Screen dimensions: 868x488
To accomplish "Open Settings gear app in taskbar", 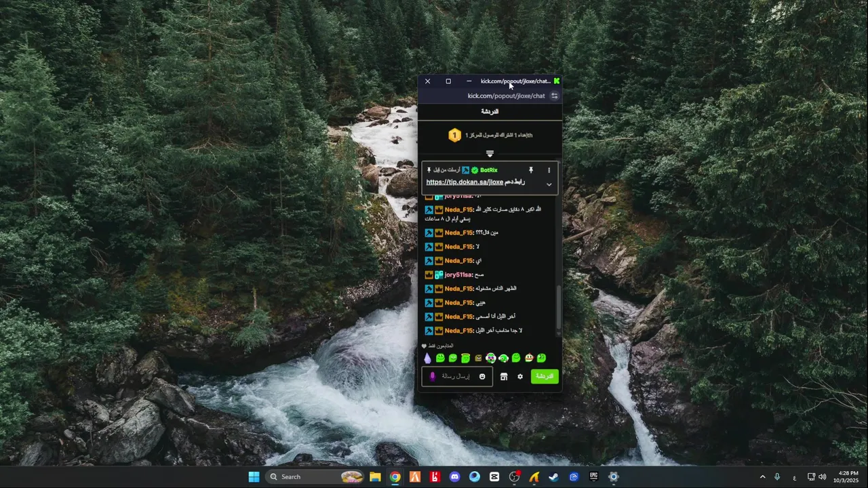I will pyautogui.click(x=614, y=476).
